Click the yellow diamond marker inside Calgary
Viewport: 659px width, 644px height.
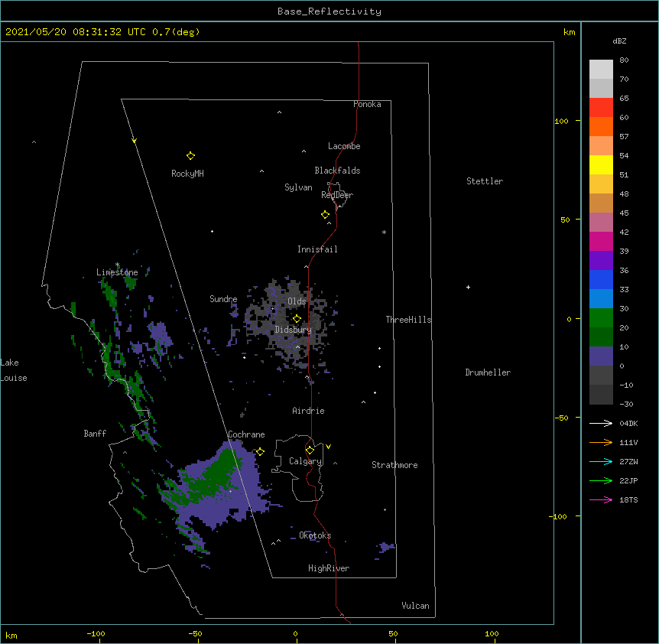click(310, 450)
